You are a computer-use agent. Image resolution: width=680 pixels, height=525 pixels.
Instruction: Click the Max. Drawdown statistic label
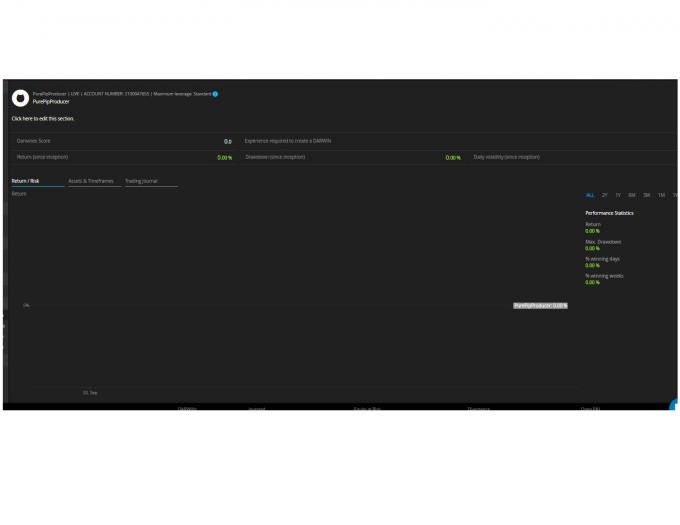pyautogui.click(x=603, y=242)
